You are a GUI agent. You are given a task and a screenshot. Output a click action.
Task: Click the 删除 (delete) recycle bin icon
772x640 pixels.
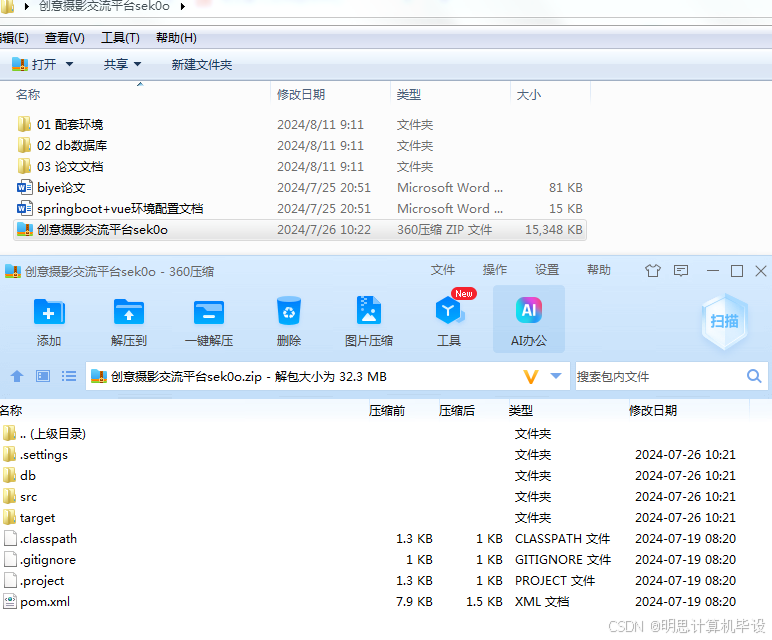289,311
